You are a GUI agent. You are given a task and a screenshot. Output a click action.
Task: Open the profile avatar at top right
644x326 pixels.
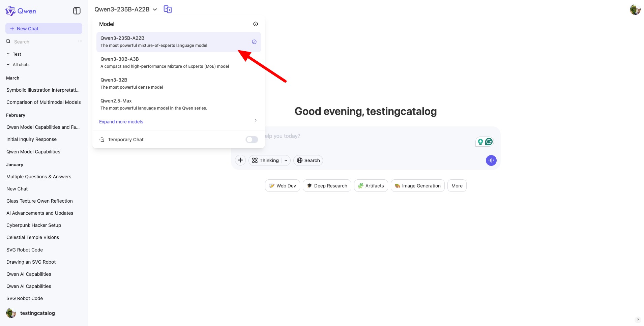(x=635, y=10)
